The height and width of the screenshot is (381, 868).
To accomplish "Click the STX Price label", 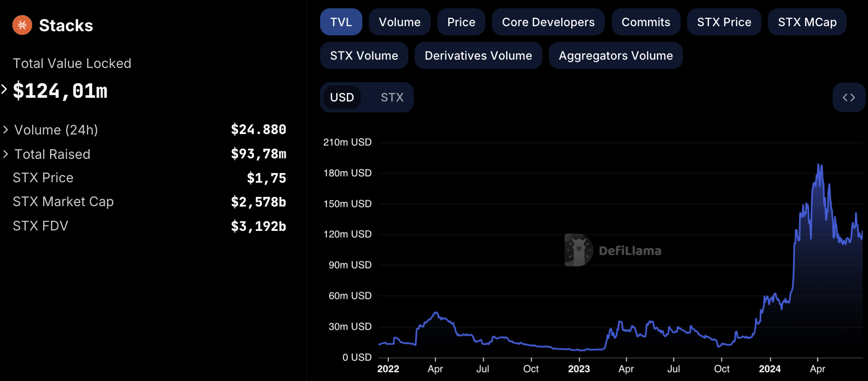I will tap(43, 178).
